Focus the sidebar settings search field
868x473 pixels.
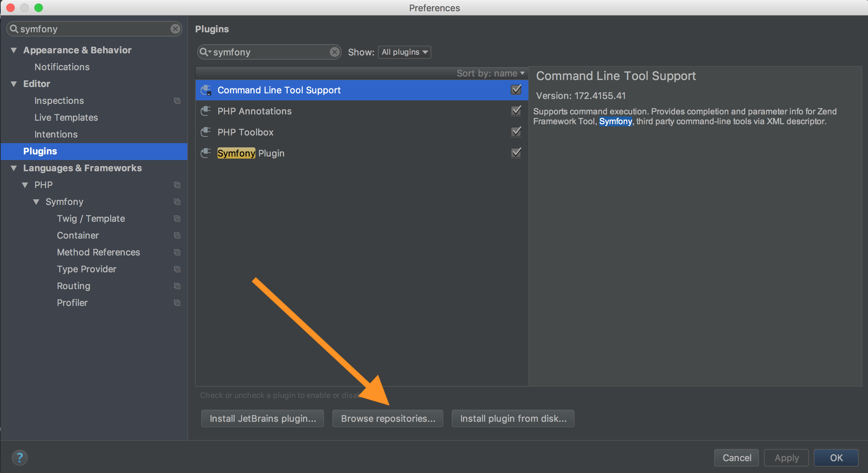click(x=91, y=29)
